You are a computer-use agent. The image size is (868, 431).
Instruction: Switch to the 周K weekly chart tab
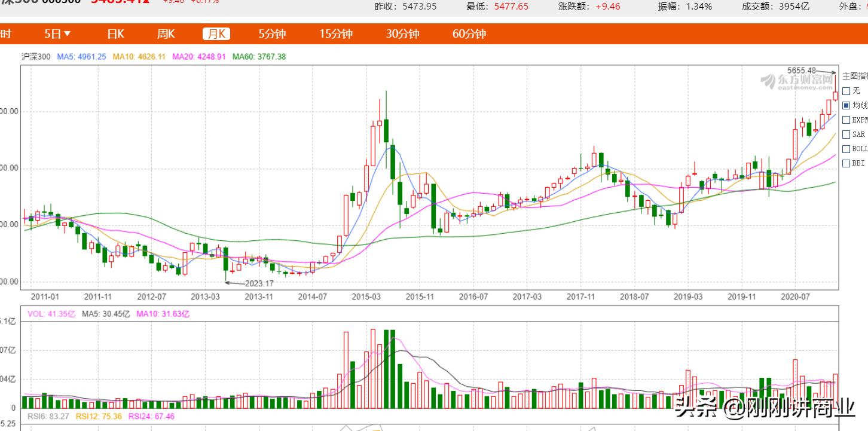(166, 34)
